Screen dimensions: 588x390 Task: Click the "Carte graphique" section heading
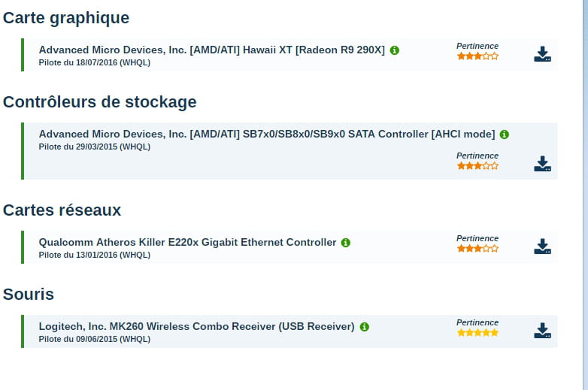point(66,18)
